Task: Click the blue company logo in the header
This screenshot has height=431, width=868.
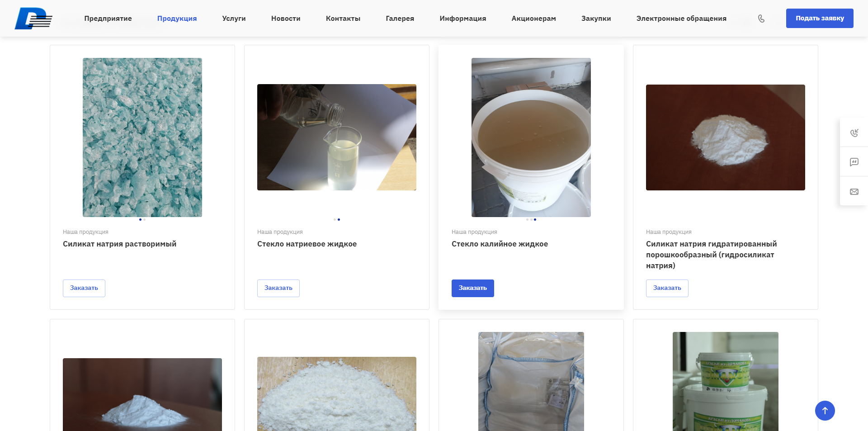Action: (33, 19)
